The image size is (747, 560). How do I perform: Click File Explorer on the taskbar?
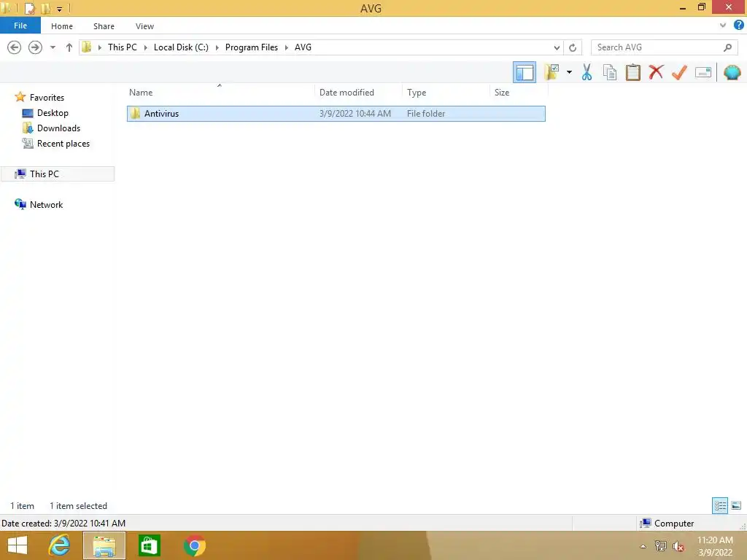pos(104,545)
